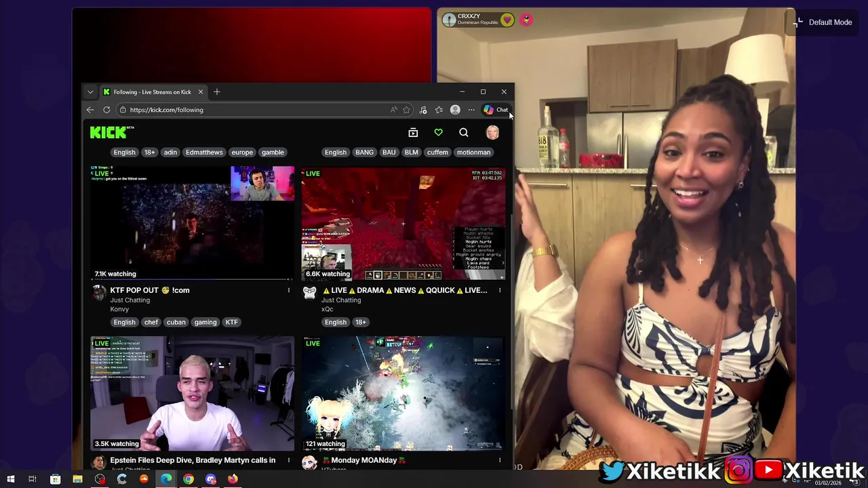Select the motionman tag
The image size is (868, 488).
(473, 152)
